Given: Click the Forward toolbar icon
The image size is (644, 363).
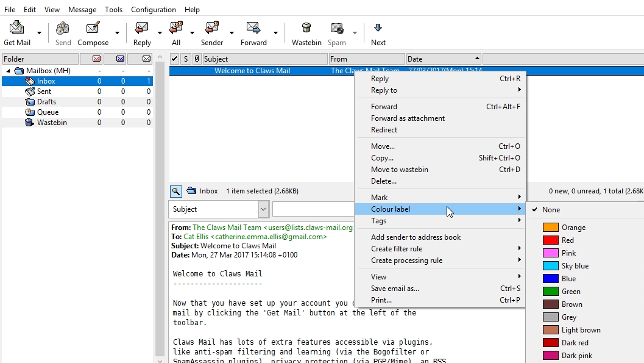Looking at the screenshot, I should 253,28.
